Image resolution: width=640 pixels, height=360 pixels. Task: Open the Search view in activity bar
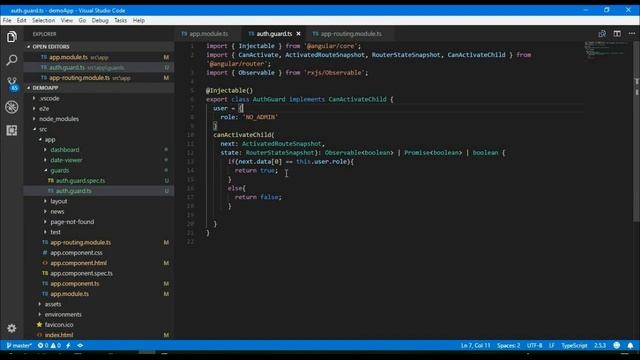(x=12, y=60)
